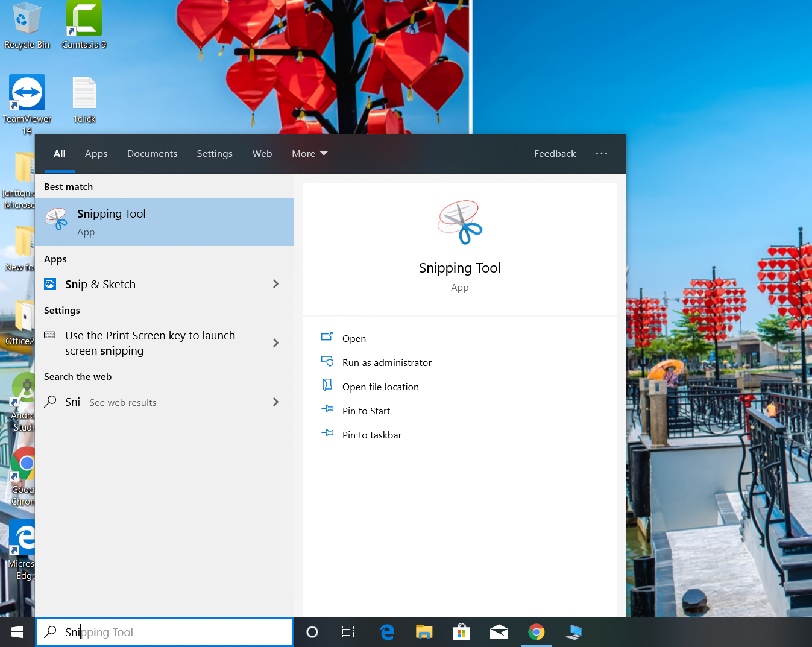Click the Cortana circle on the taskbar
The image size is (812, 647).
(x=312, y=632)
